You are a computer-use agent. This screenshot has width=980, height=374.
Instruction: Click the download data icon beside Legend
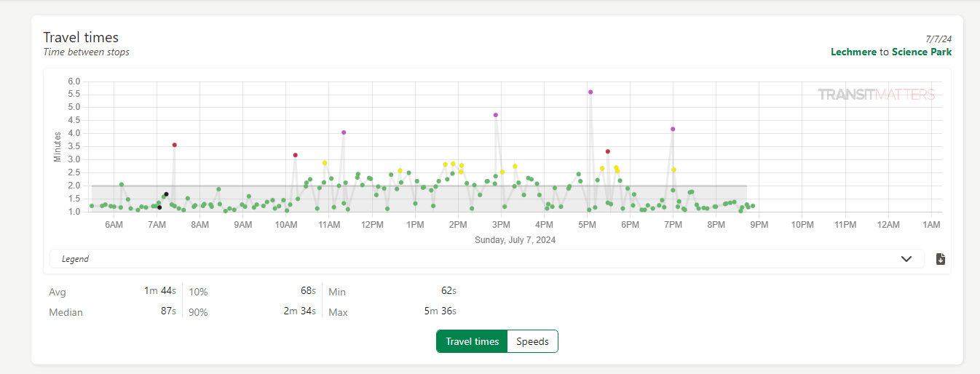(x=940, y=259)
